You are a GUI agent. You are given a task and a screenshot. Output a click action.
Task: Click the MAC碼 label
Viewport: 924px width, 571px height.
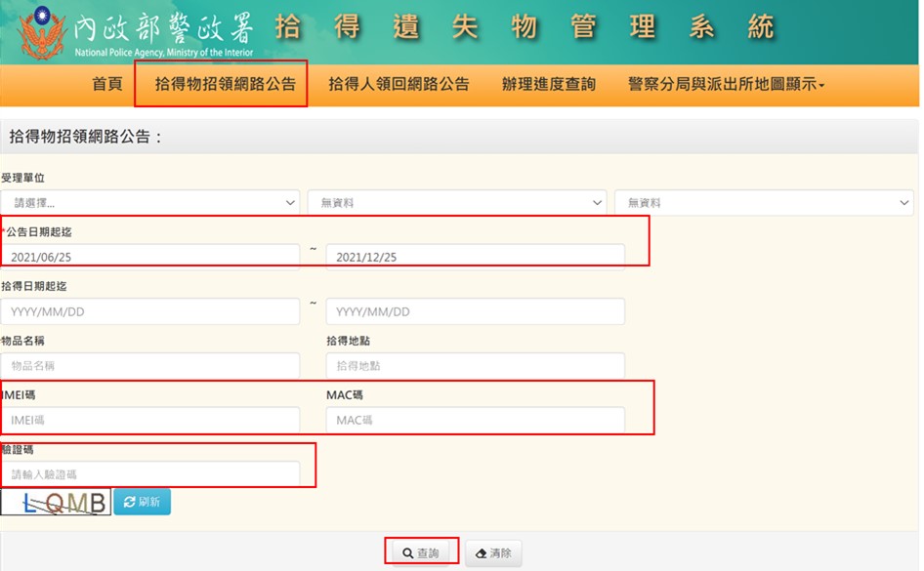345,395
